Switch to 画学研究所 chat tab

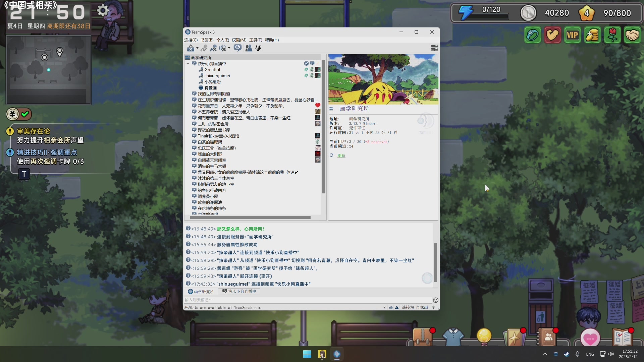[x=201, y=292]
